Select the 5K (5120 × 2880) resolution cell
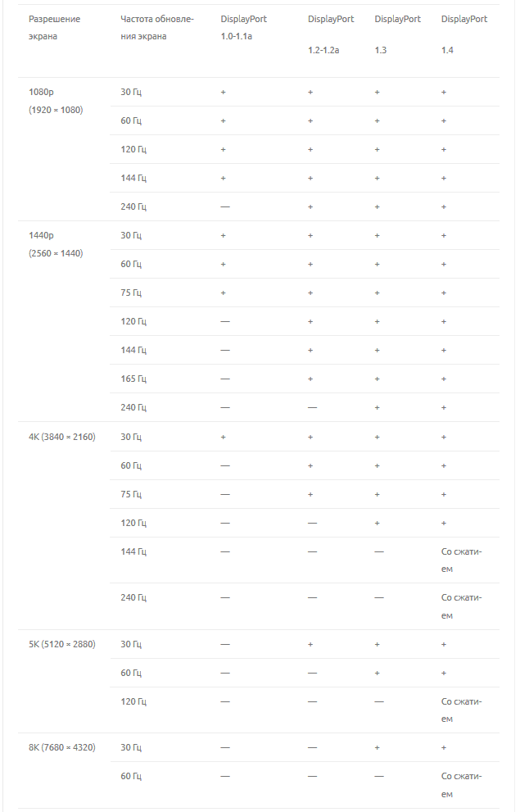 [62, 644]
